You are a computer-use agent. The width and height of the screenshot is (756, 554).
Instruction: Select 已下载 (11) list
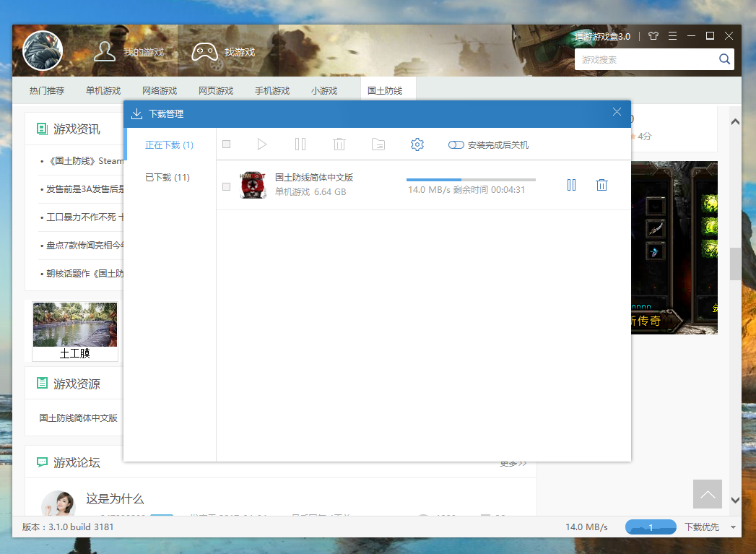pos(168,178)
